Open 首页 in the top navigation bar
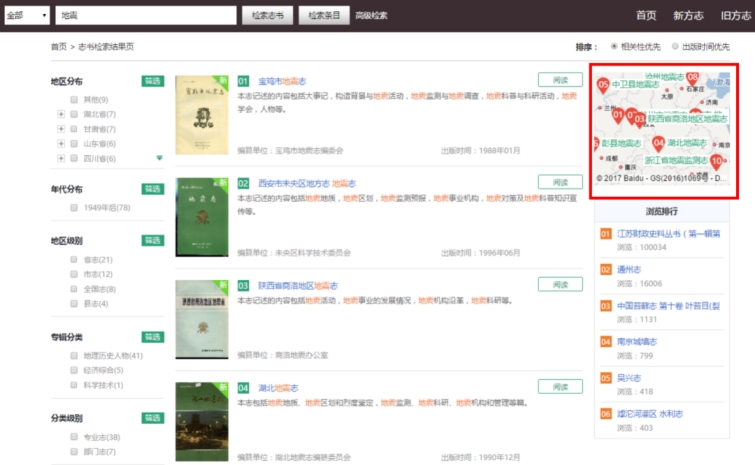This screenshot has height=465, width=755. click(646, 15)
